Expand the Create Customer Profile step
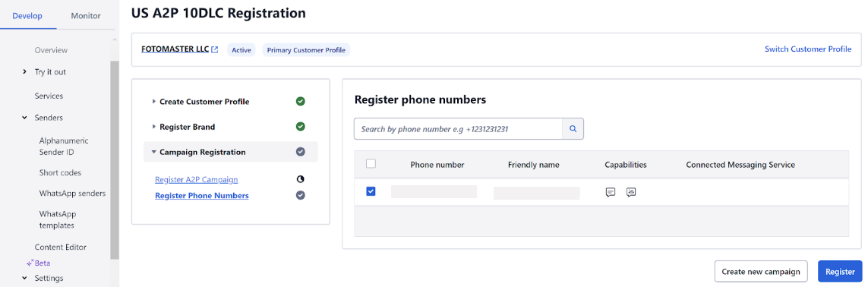 click(x=154, y=102)
